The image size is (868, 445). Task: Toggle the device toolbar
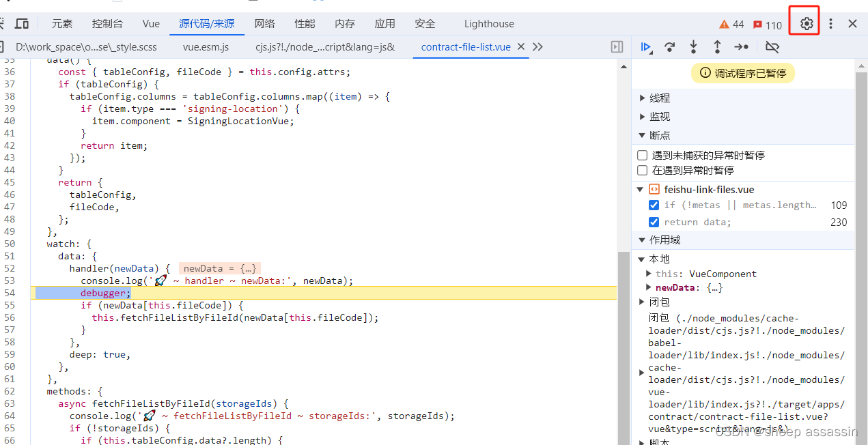(23, 23)
